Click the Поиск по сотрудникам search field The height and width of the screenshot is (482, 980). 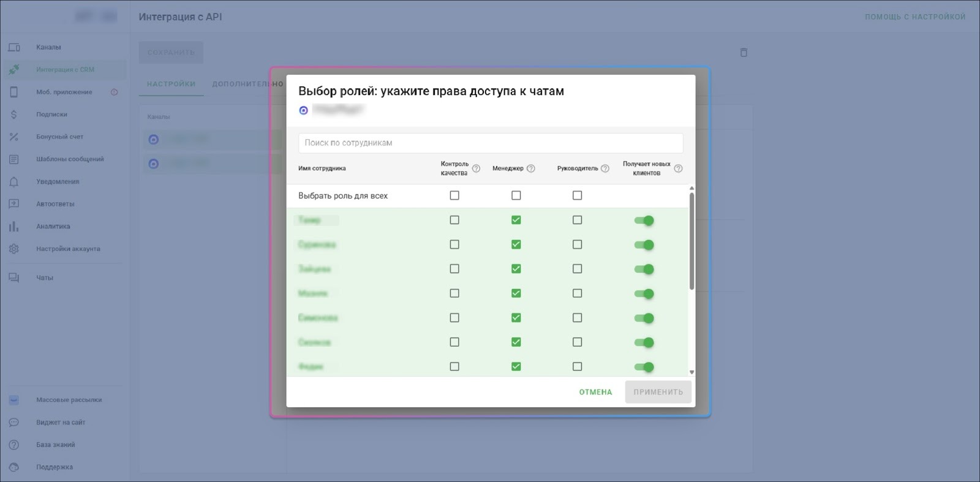[x=490, y=143]
